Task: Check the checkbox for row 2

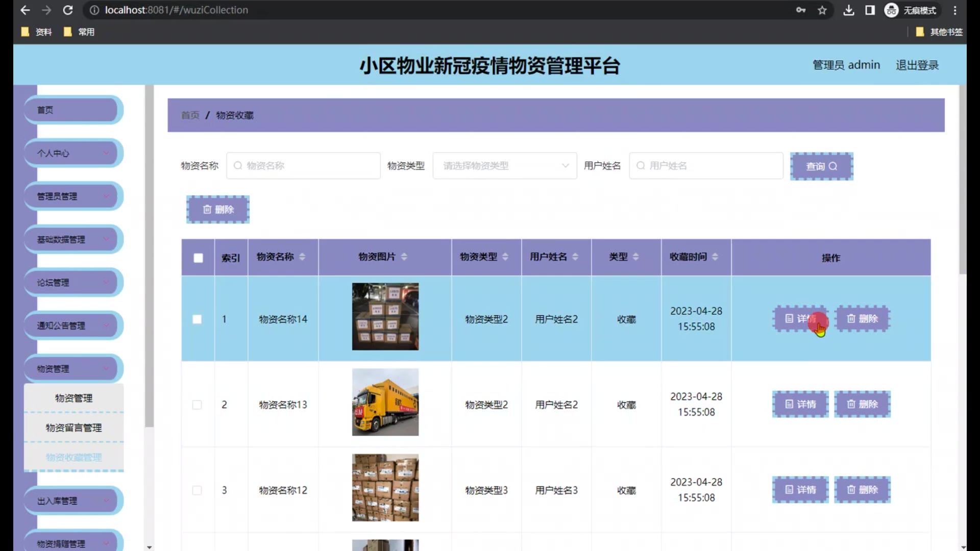Action: (197, 405)
